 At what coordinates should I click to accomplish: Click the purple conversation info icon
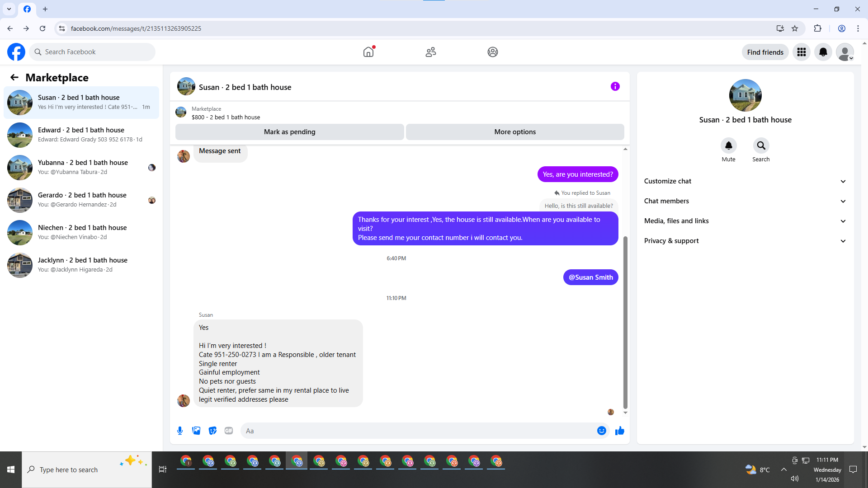(x=615, y=86)
